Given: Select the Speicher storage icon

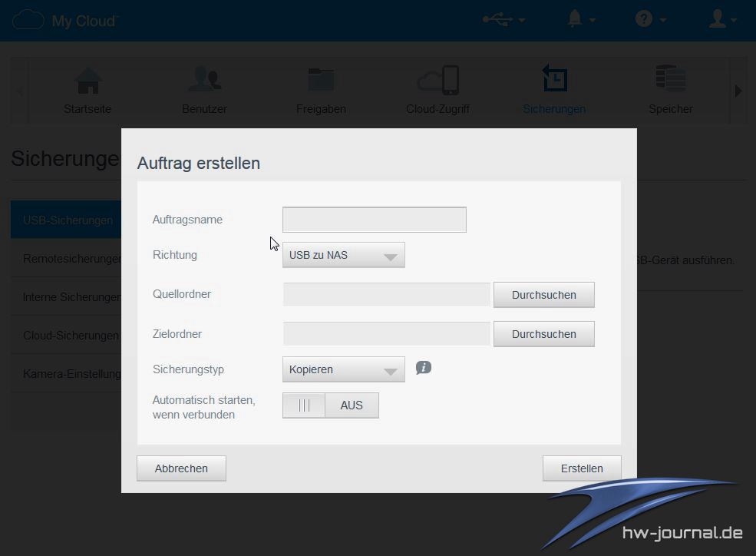Looking at the screenshot, I should 670,90.
